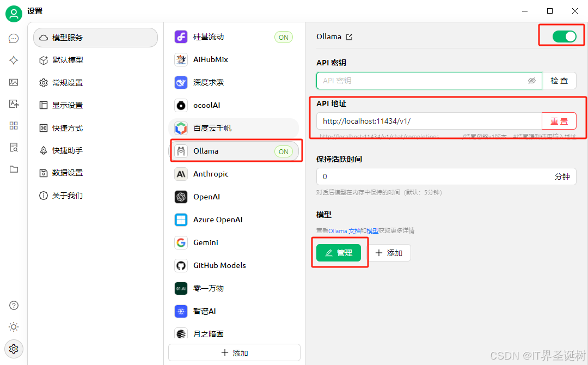The height and width of the screenshot is (365, 588).
Task: Minimize the settings window
Action: [525, 11]
